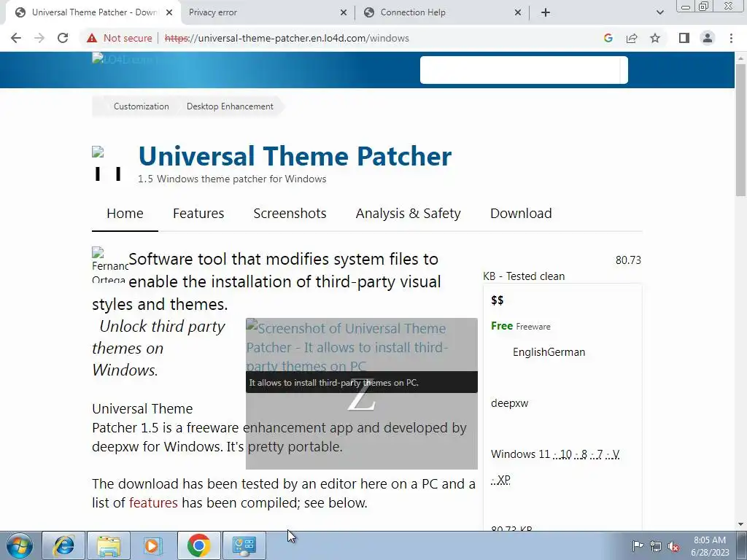This screenshot has height=560, width=747.
Task: Open the Google lens icon in address bar
Action: [608, 38]
